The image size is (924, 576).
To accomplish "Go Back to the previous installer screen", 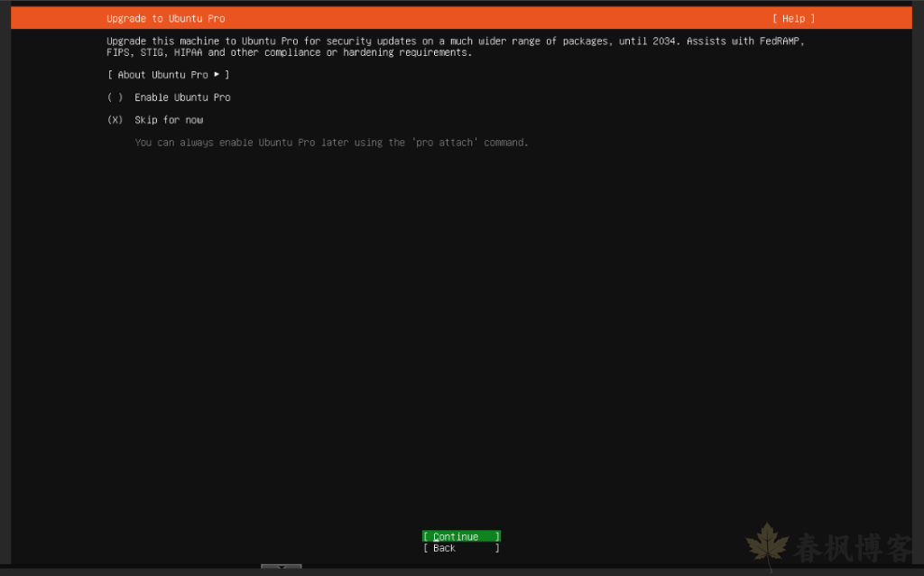I will tap(460, 548).
